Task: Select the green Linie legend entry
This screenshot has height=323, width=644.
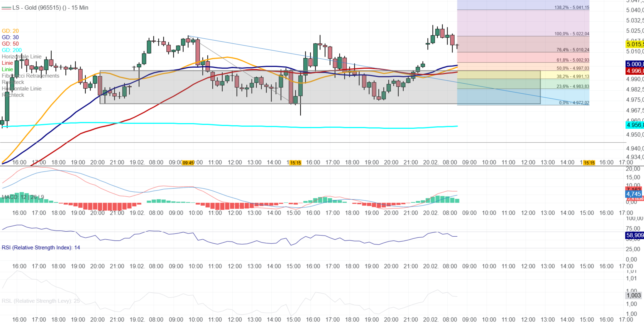Action: click(7, 70)
